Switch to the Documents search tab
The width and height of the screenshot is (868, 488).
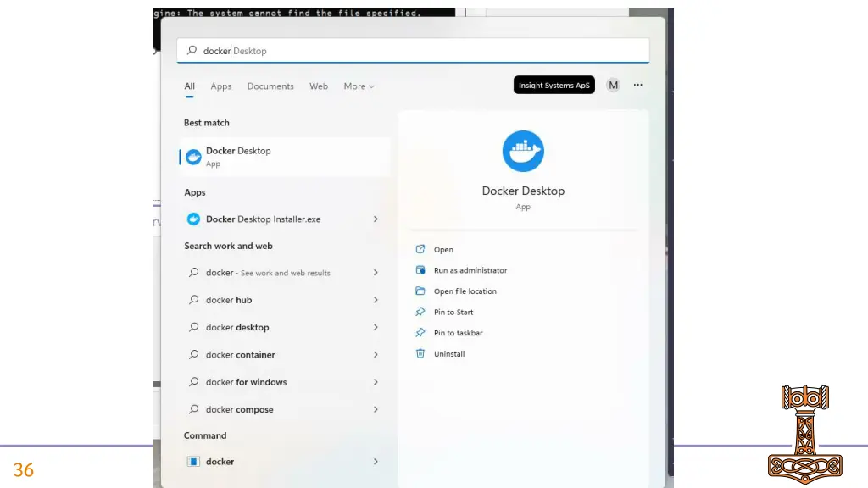(270, 86)
